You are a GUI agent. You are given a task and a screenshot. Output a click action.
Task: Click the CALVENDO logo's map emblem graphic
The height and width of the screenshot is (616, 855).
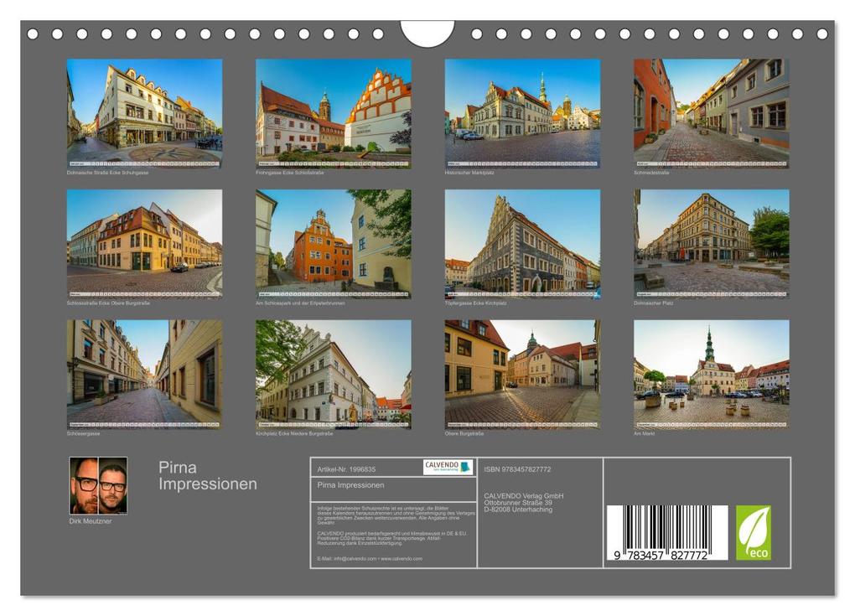466,467
